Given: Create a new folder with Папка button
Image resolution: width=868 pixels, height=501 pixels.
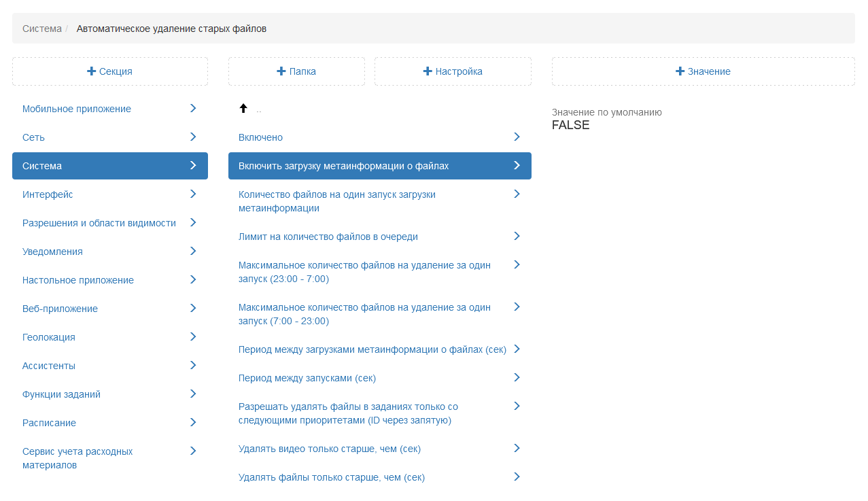Looking at the screenshot, I should pos(296,71).
